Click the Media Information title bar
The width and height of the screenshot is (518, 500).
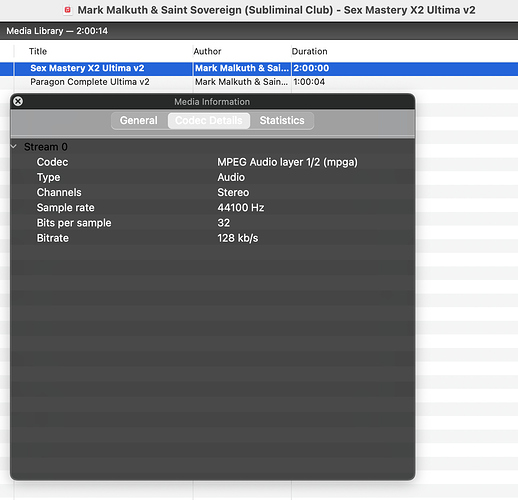pyautogui.click(x=212, y=102)
